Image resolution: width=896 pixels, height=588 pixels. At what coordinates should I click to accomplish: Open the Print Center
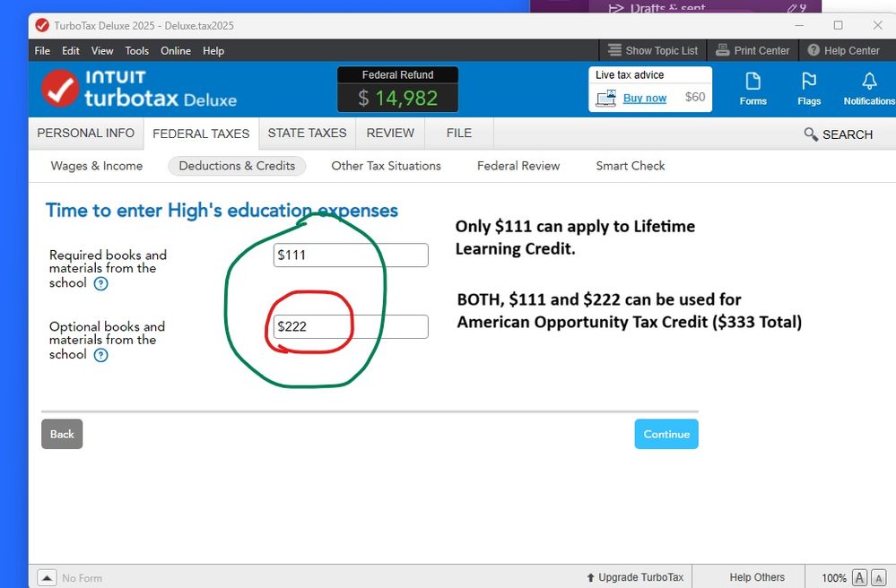[752, 51]
